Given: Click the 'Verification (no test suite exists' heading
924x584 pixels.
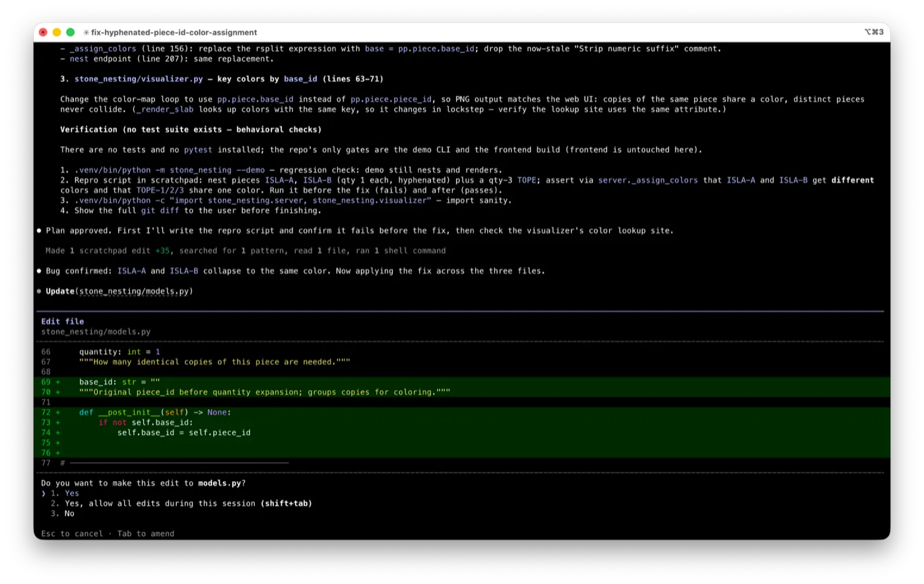Looking at the screenshot, I should tap(191, 129).
